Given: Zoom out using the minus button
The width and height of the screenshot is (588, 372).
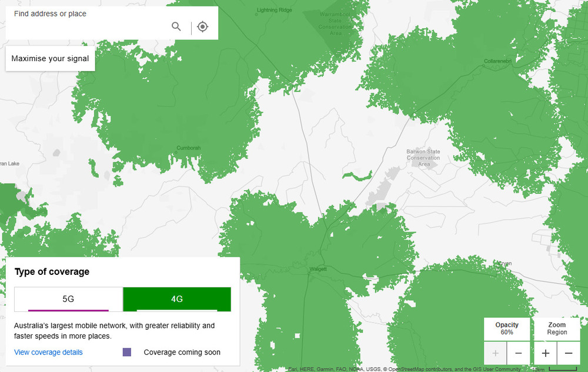Looking at the screenshot, I should 569,353.
